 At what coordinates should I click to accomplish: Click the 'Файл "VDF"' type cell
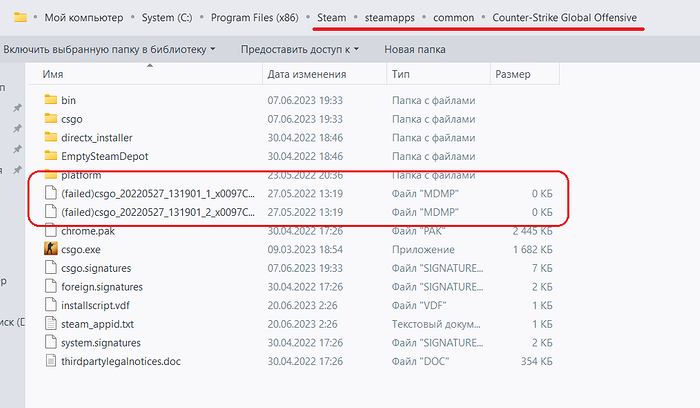coord(419,306)
